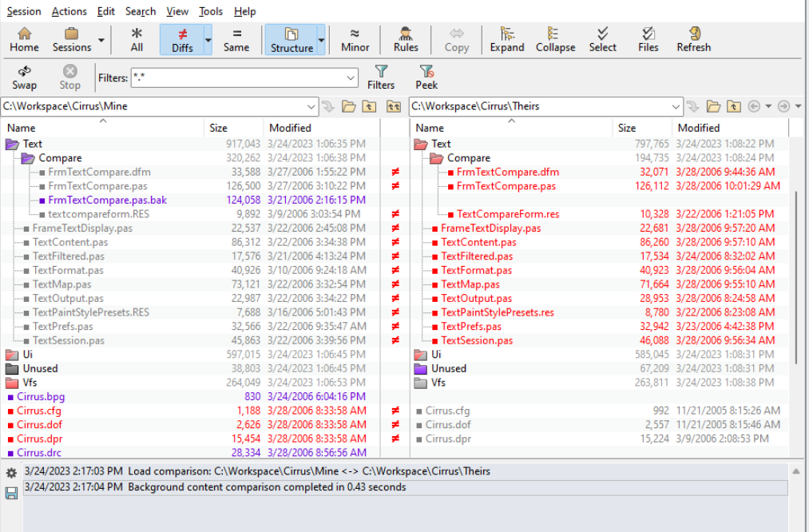
Task: Open the Tools menu
Action: 211,11
